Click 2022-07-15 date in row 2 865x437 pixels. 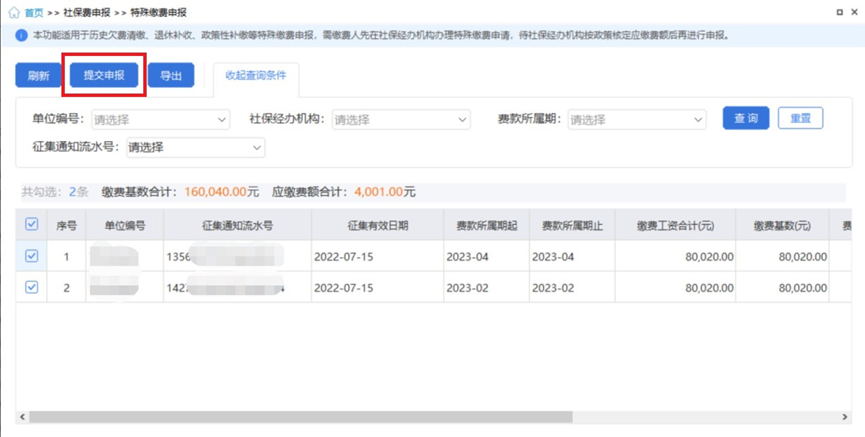pyautogui.click(x=344, y=288)
